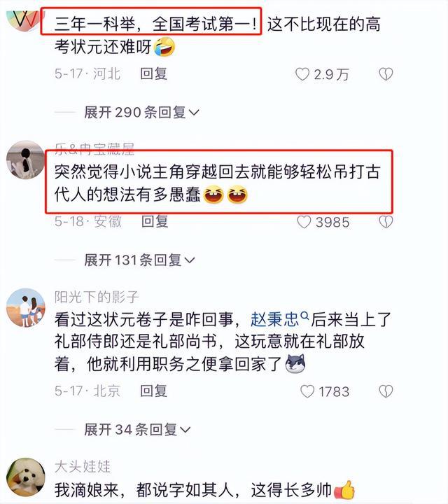Dislike the 北京 comment via broken heart
This screenshot has width=448, height=504.
(x=386, y=391)
